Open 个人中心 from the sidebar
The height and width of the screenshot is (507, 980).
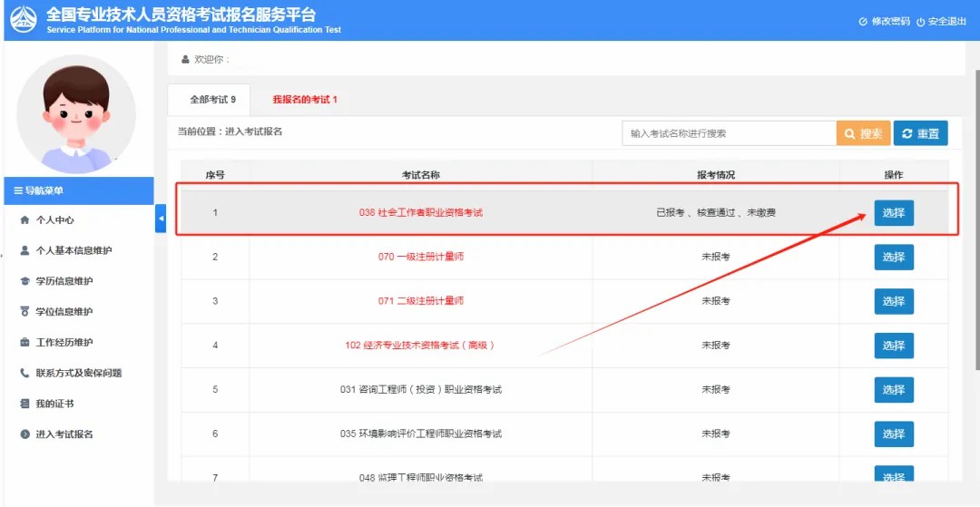click(54, 220)
